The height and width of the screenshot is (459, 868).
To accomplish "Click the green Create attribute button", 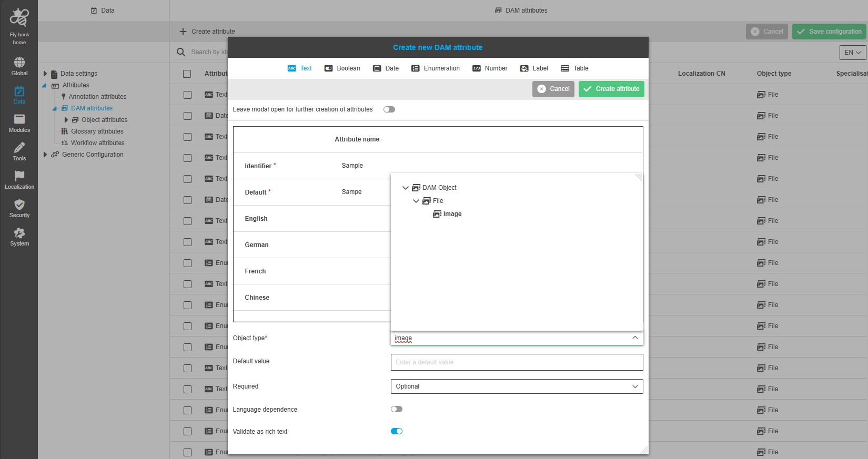I will point(611,89).
